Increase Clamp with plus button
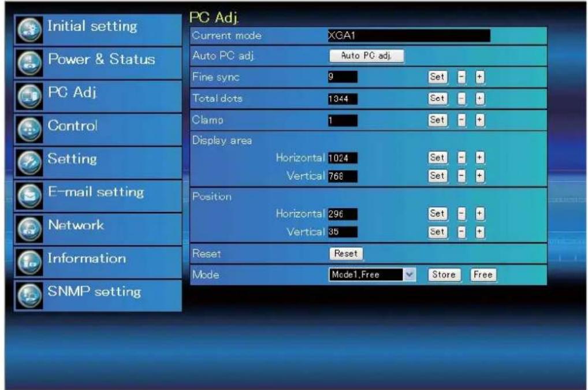This screenshot has height=390, width=588. click(x=479, y=120)
